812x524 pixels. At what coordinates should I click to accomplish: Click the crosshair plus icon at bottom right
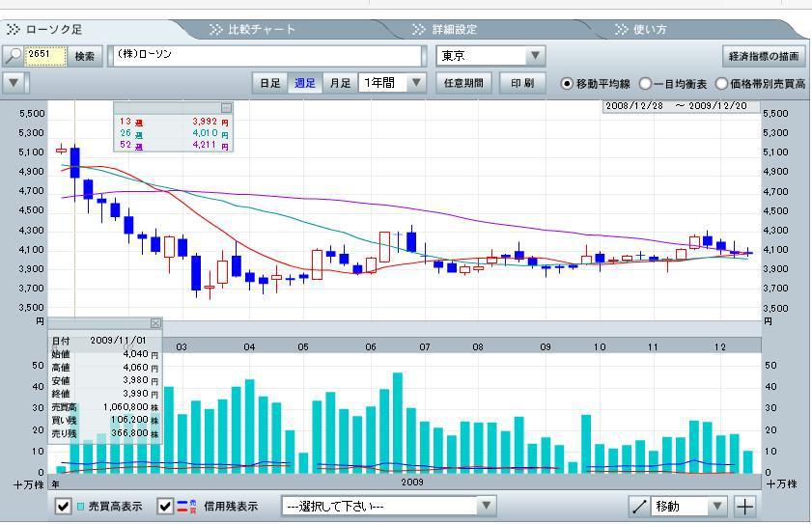pyautogui.click(x=744, y=507)
